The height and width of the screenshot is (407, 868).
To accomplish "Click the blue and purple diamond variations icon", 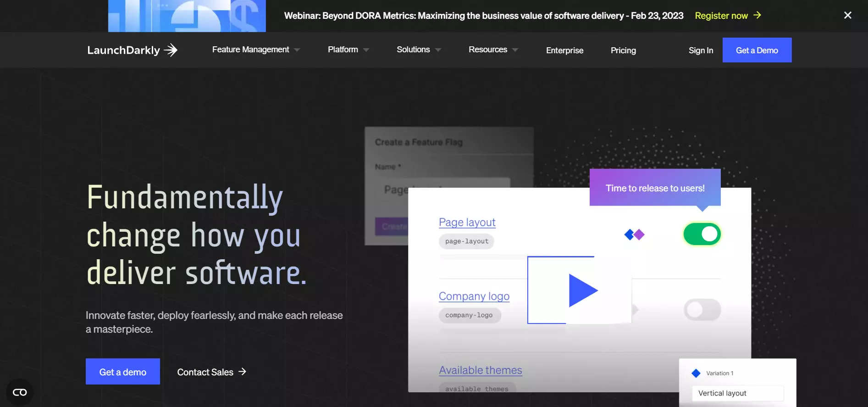I will 635,234.
